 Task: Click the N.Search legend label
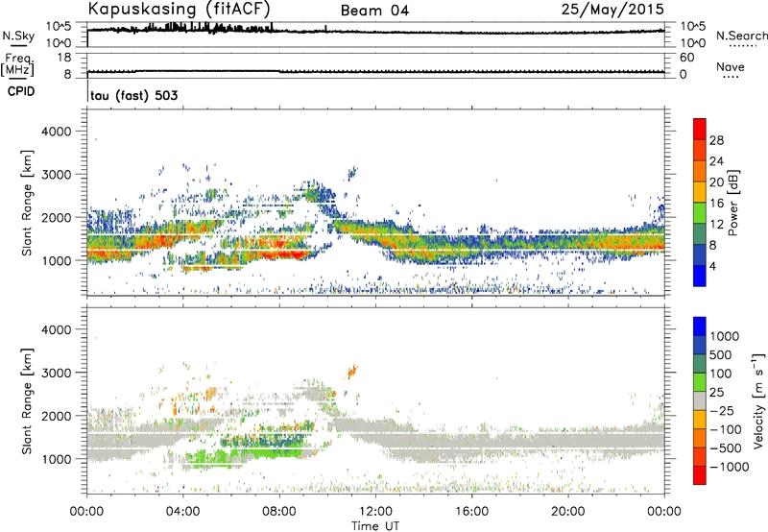pos(741,36)
